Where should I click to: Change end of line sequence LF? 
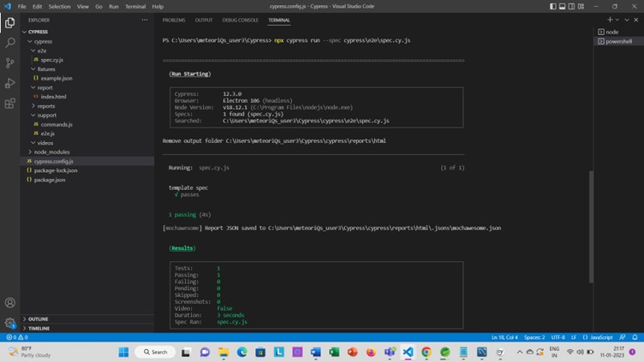click(574, 337)
